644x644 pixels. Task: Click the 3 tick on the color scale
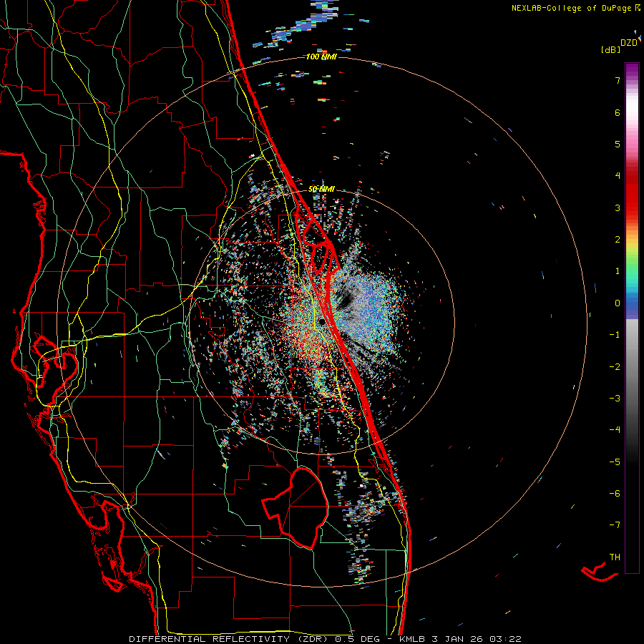[618, 208]
